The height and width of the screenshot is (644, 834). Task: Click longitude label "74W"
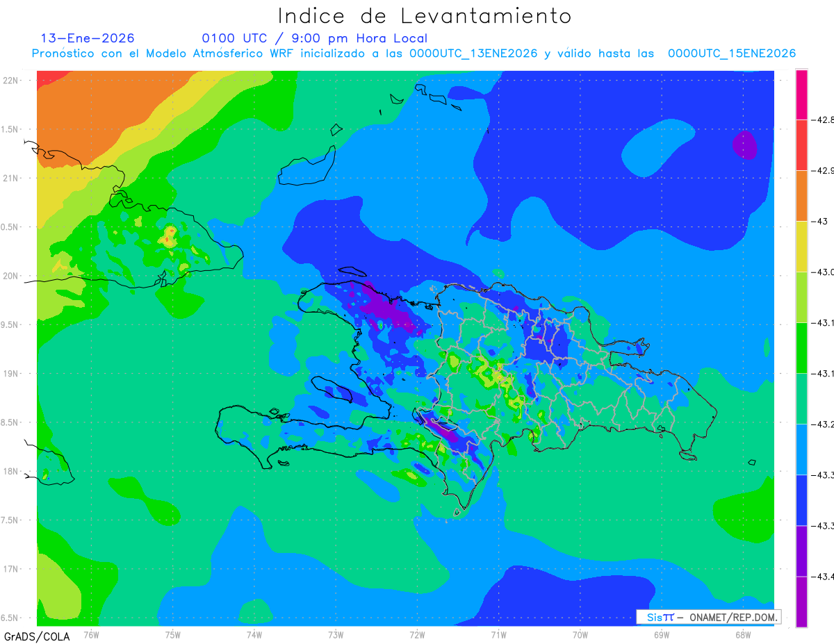[x=254, y=634]
